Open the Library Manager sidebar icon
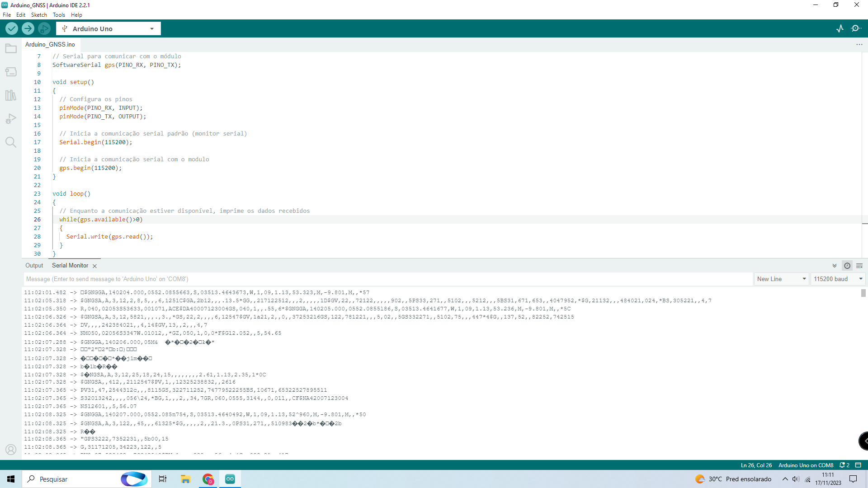This screenshot has width=868, height=488. 11,95
